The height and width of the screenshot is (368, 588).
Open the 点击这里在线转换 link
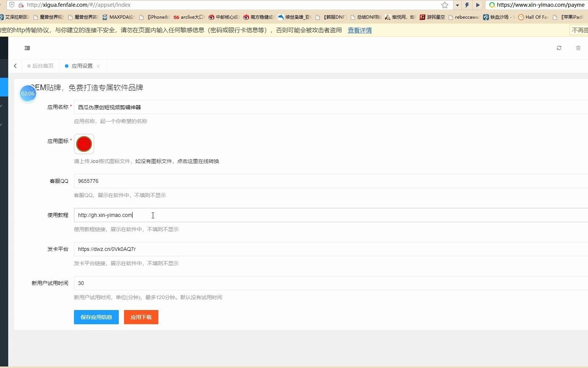[198, 161]
